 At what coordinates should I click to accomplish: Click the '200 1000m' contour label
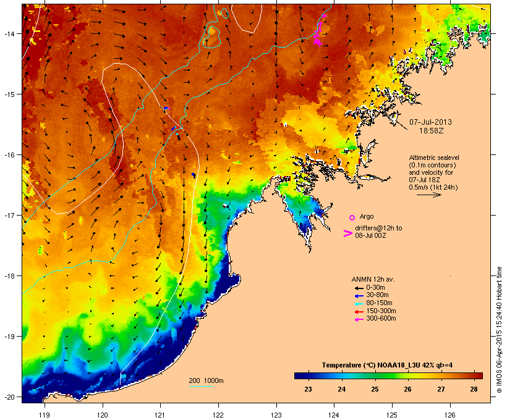(x=206, y=380)
